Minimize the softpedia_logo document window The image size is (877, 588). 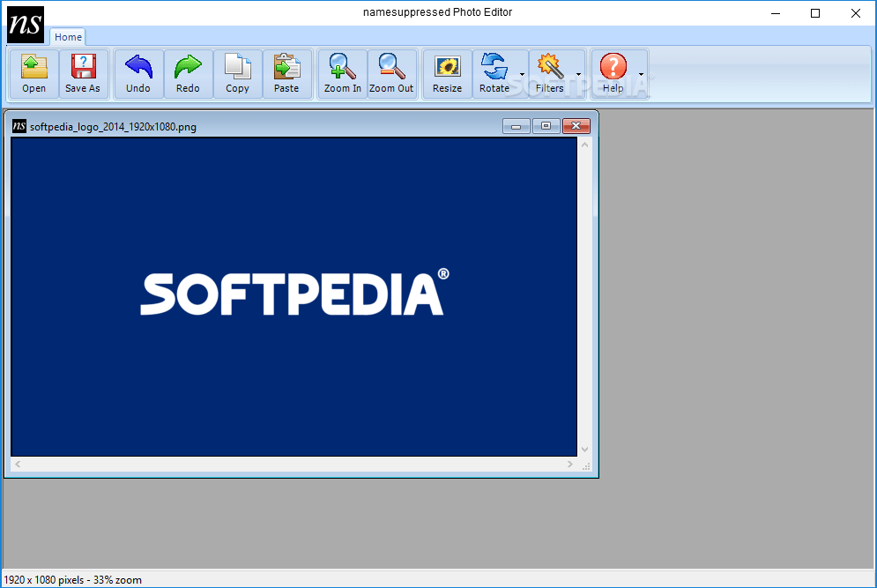click(517, 126)
